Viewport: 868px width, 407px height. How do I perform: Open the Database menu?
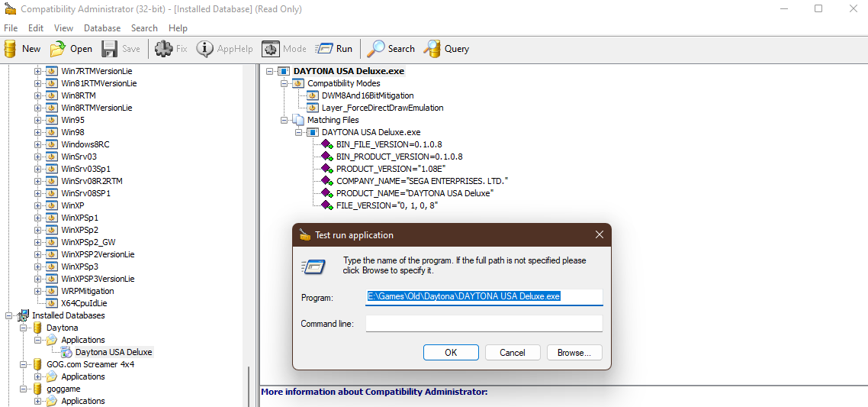[102, 27]
